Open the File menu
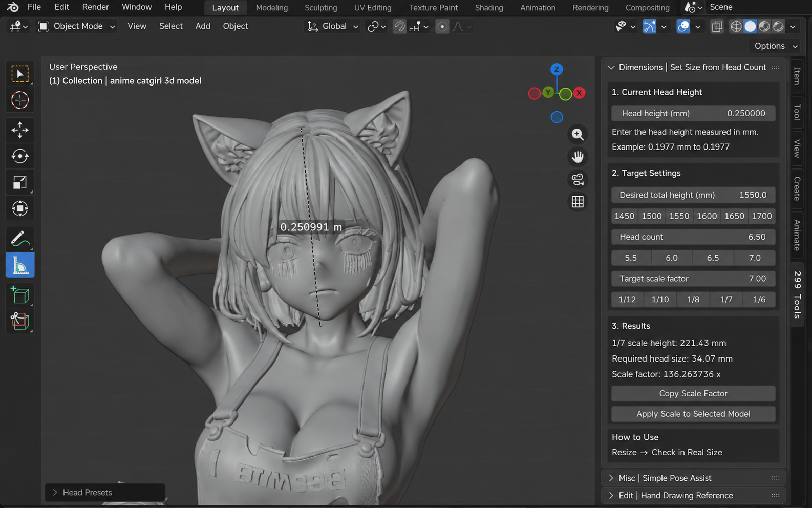 pos(34,7)
